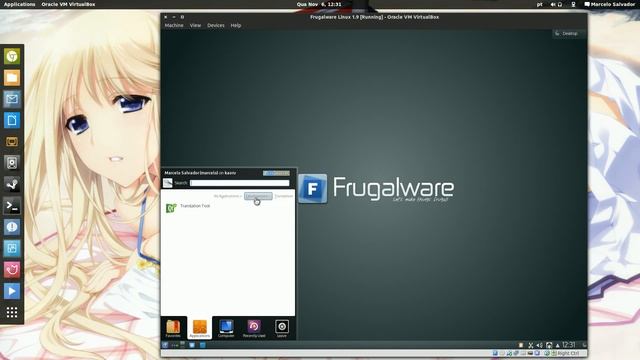Click the Development breadcrumb button

[258, 196]
